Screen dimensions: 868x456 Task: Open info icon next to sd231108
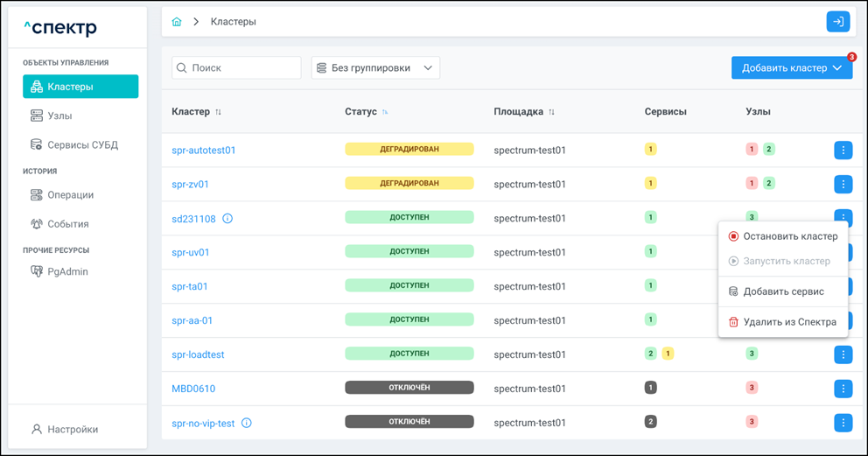pyautogui.click(x=227, y=219)
